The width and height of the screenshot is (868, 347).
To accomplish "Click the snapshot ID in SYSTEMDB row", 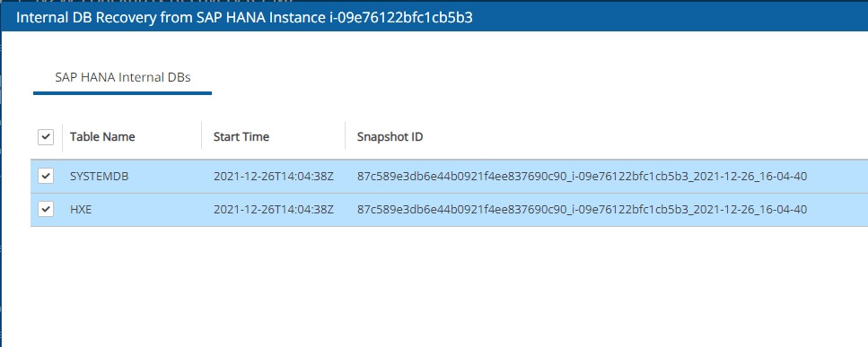I will [583, 177].
